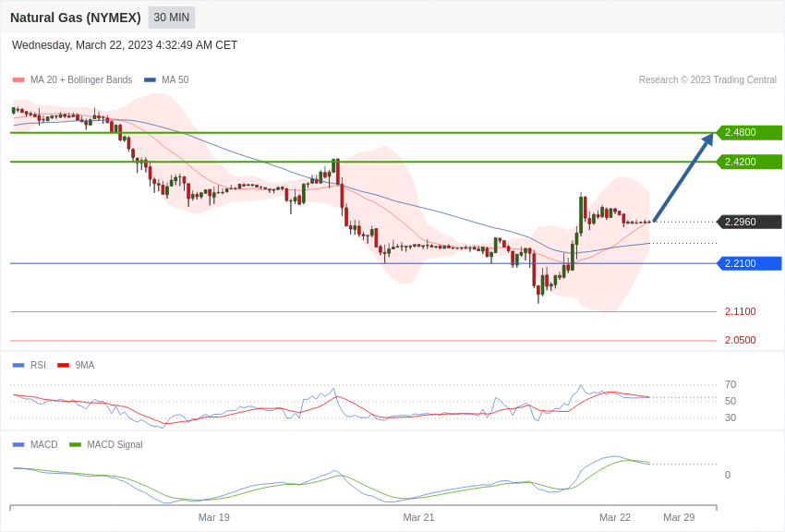
Task: Select the 9MA legend label
Action: (x=85, y=366)
